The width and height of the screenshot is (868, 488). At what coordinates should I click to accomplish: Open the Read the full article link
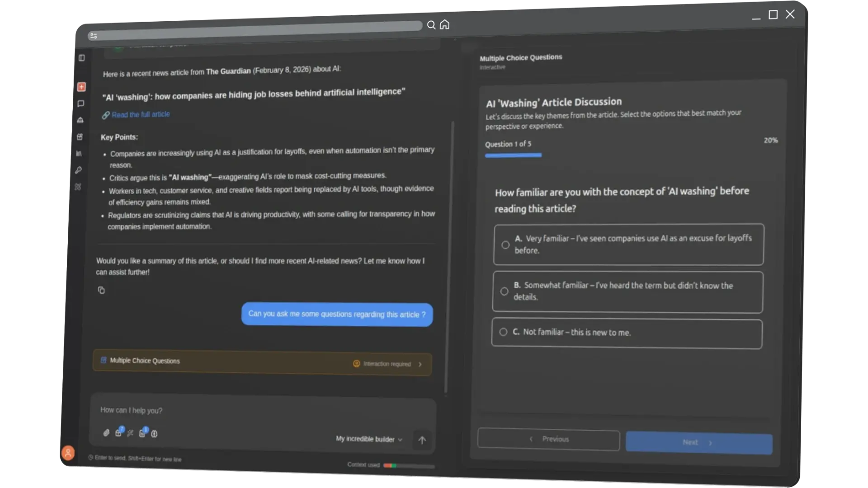click(141, 114)
